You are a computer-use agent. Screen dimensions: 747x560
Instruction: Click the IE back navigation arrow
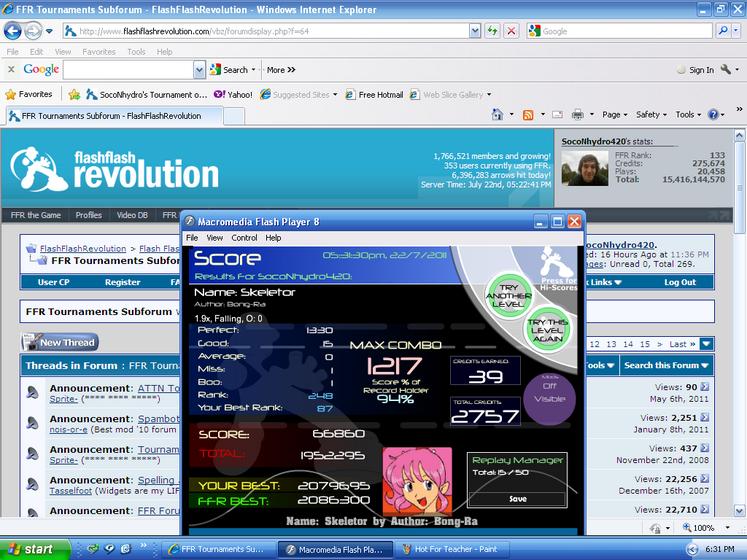click(13, 31)
